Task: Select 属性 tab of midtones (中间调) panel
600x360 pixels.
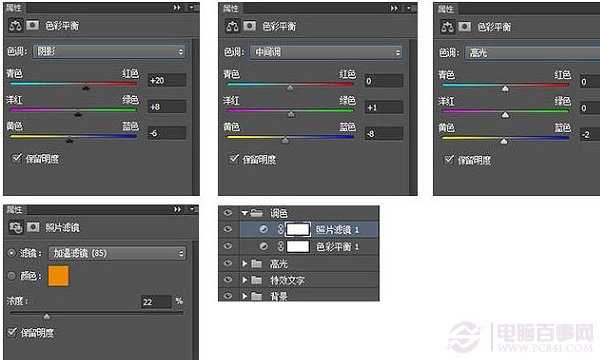Action: [230, 8]
